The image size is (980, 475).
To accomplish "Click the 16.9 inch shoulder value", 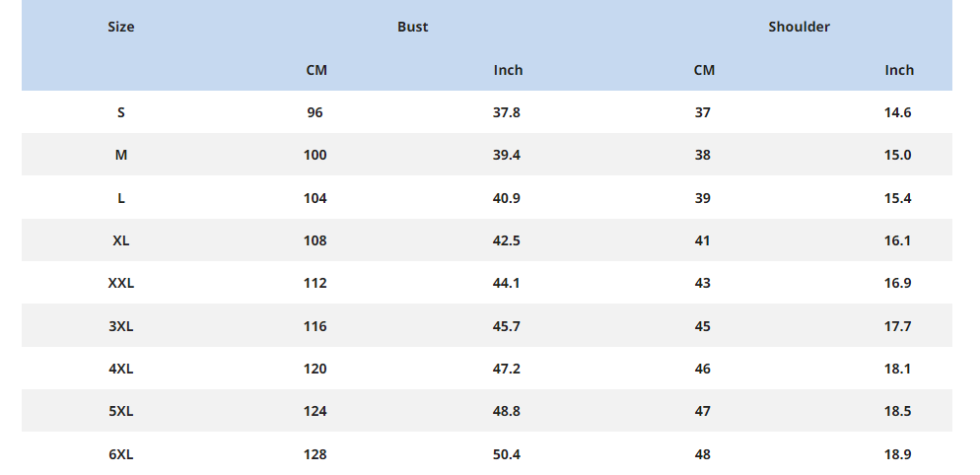I will 897,283.
